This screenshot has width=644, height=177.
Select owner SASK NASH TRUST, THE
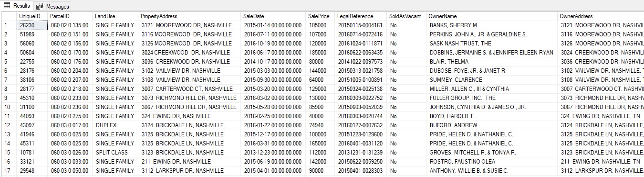point(492,44)
